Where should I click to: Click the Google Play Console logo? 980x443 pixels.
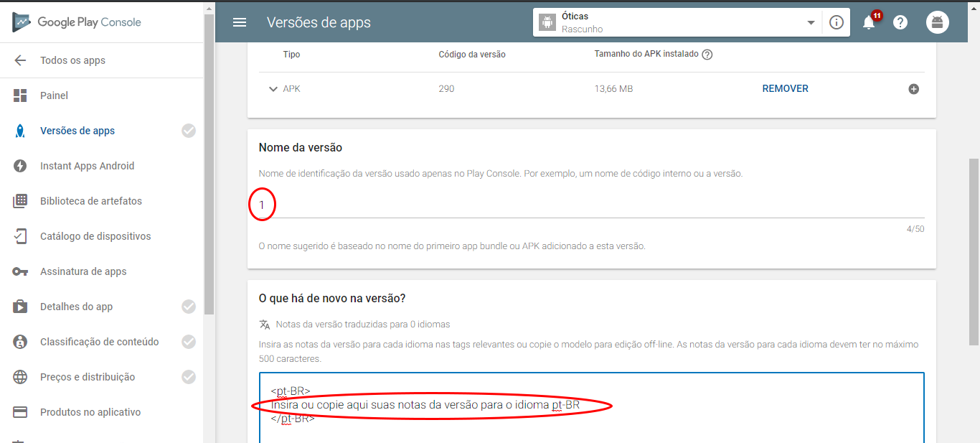(77, 22)
